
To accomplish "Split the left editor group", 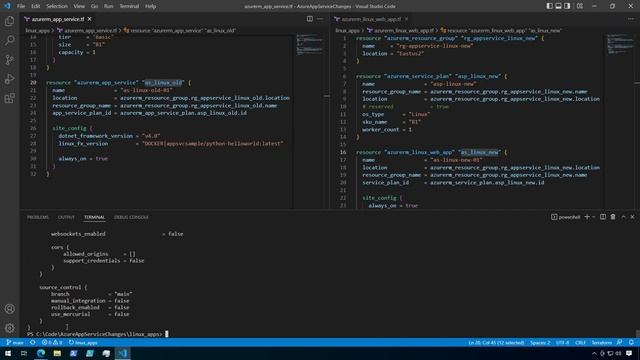I will (310, 19).
